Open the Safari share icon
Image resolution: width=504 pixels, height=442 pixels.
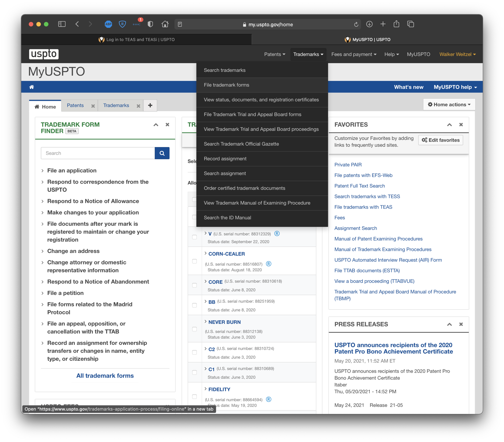(396, 24)
